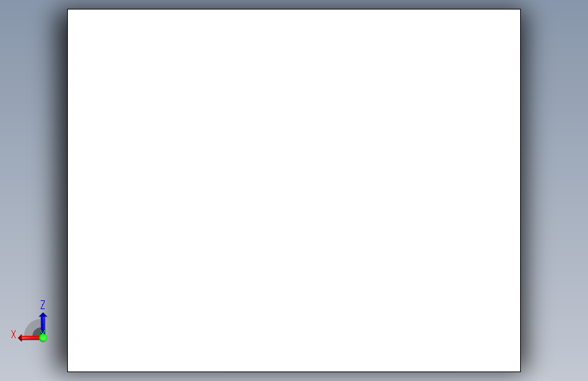Click the tip of the X axis arrowhead

(x=18, y=338)
